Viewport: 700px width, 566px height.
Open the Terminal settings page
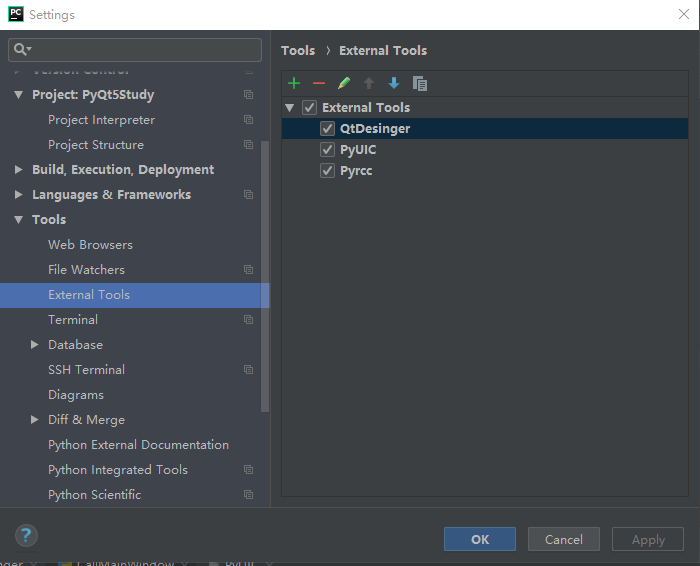(73, 320)
